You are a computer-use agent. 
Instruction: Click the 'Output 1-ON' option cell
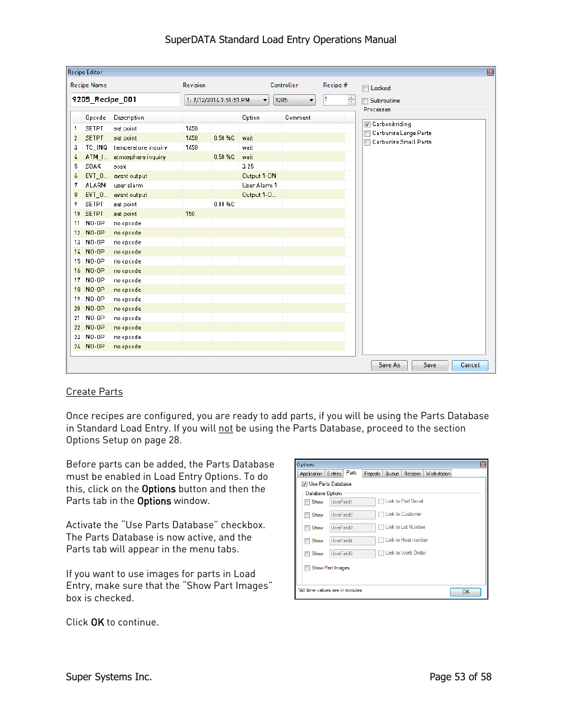tap(259, 176)
